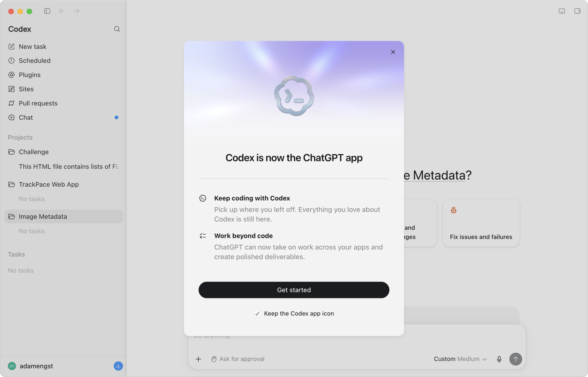This screenshot has height=377, width=588.
Task: Click the Codex title in the sidebar
Action: click(x=20, y=29)
